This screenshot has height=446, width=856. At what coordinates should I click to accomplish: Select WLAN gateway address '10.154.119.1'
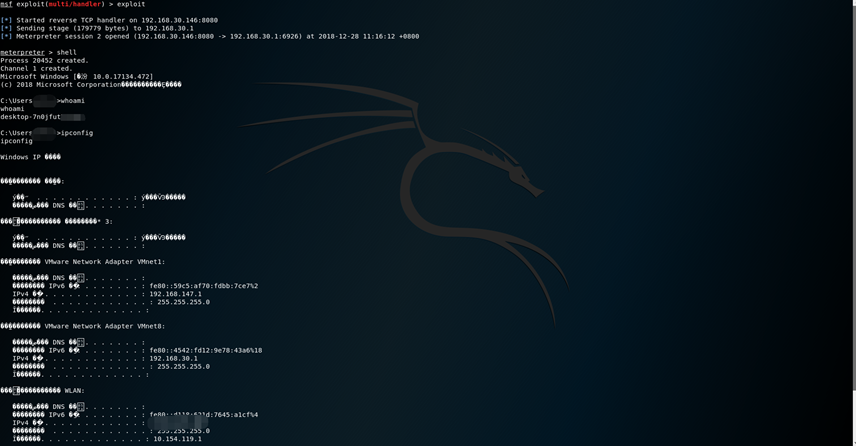[x=177, y=439]
